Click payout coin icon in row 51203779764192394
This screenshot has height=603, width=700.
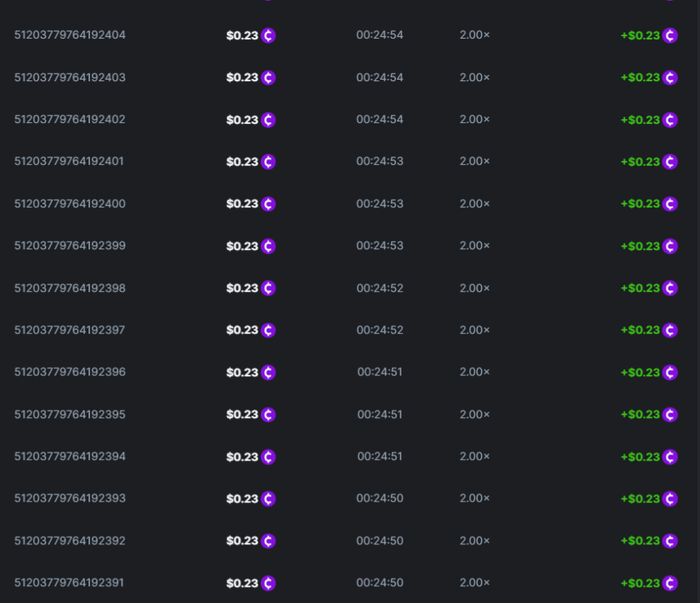[669, 457]
